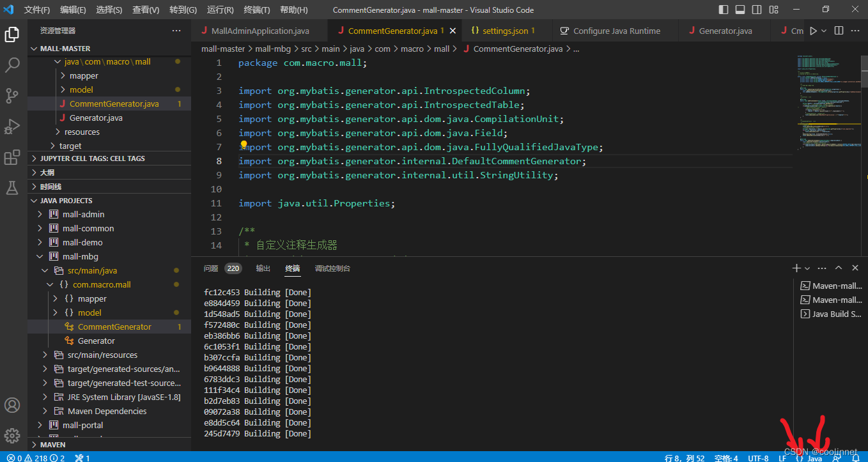Open the Testing flask icon

[13, 186]
